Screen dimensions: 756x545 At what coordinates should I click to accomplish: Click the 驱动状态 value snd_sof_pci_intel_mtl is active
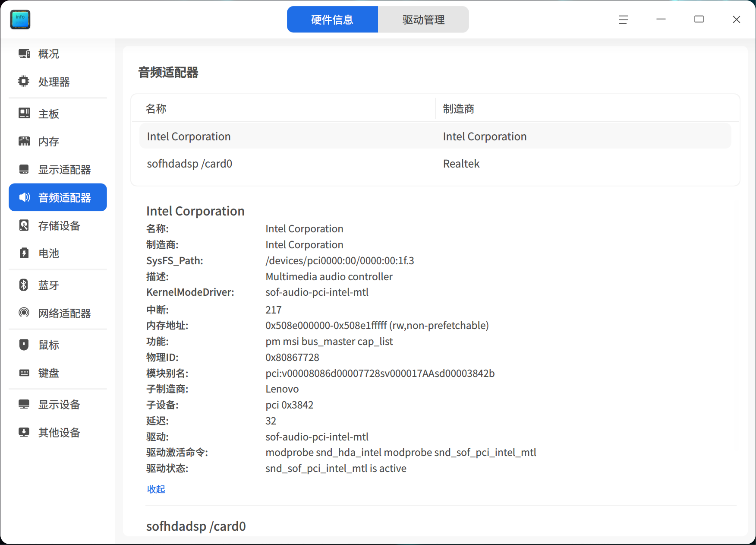pyautogui.click(x=336, y=468)
